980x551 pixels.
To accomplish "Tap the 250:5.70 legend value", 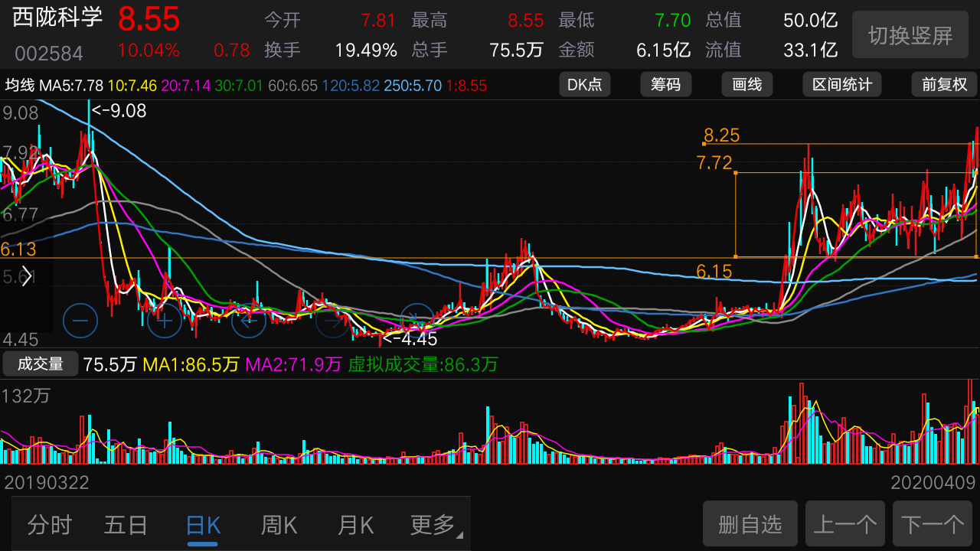I will coord(413,85).
